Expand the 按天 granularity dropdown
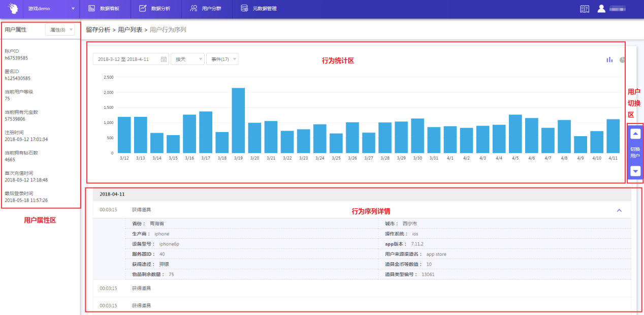The width and height of the screenshot is (644, 315). 187,59
